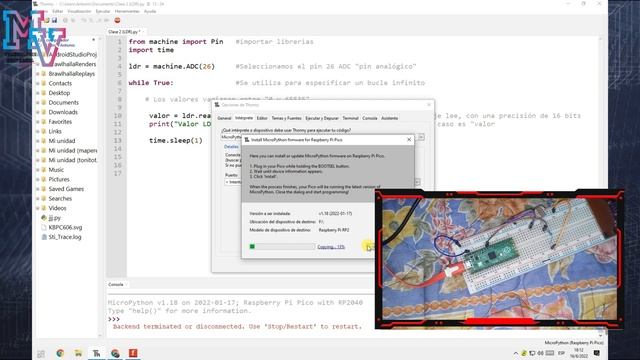This screenshot has width=640, height=360.
Task: Switch to the Ejecutar y Depurar tab
Action: click(x=322, y=118)
